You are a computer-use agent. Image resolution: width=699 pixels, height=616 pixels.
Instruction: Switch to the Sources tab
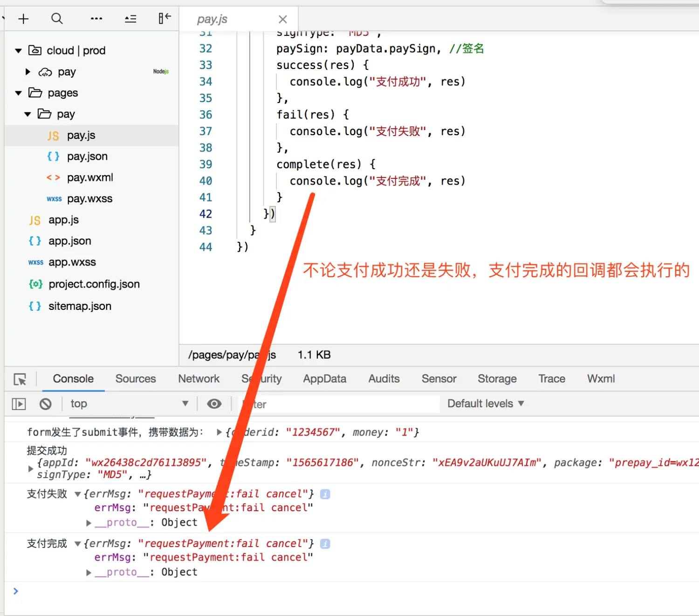coord(136,379)
